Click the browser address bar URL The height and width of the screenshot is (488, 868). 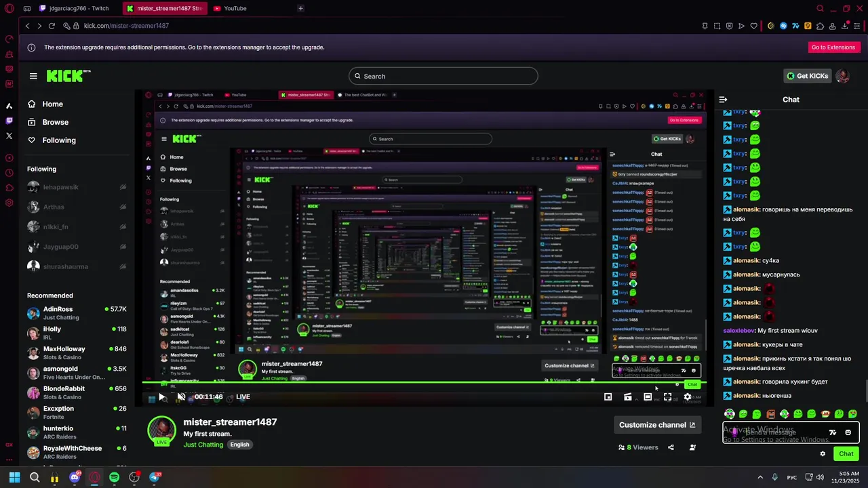click(126, 26)
